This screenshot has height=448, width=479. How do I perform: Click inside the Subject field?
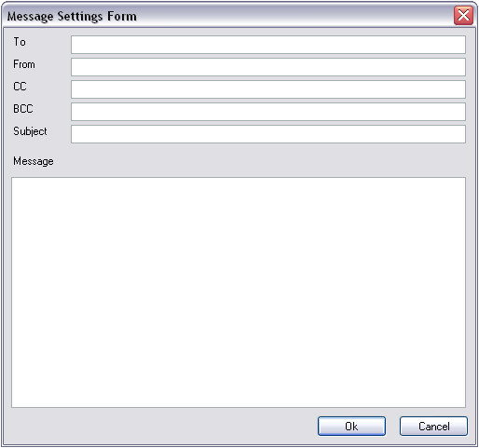click(268, 134)
